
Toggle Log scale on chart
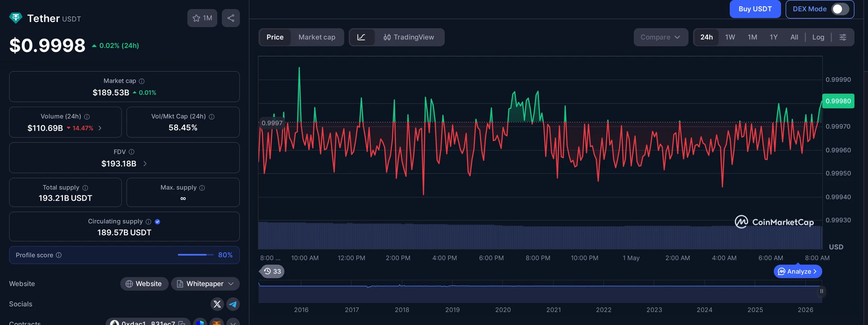(x=818, y=37)
